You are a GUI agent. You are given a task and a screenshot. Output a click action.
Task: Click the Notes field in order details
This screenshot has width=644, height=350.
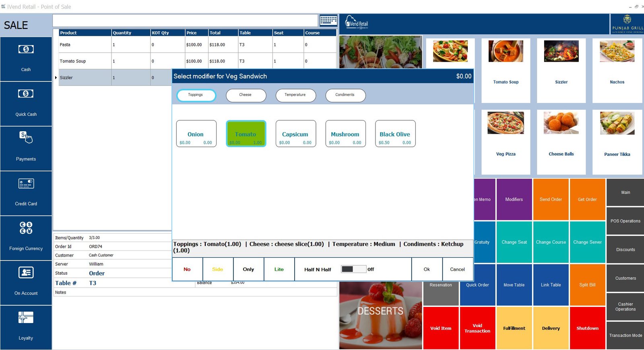195,292
